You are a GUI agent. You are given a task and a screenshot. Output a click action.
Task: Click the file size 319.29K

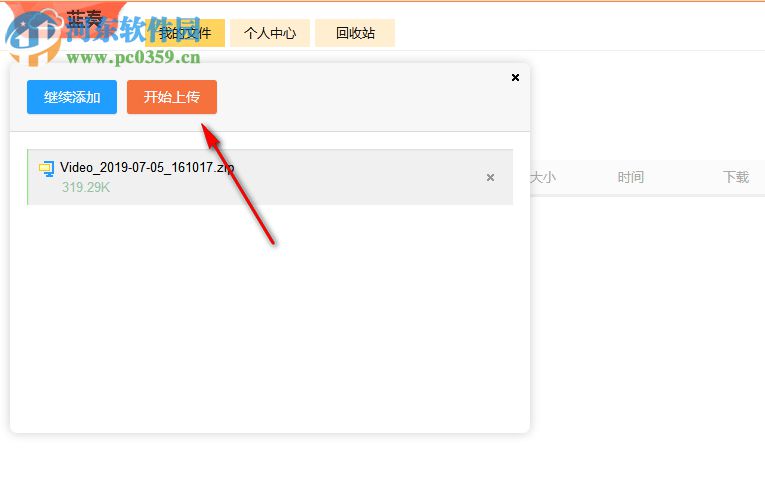point(86,187)
